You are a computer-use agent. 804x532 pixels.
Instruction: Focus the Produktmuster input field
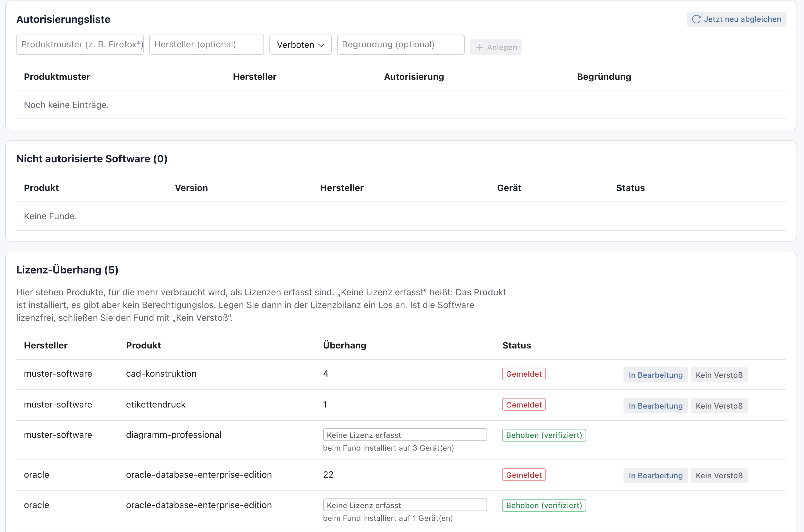[x=80, y=45]
